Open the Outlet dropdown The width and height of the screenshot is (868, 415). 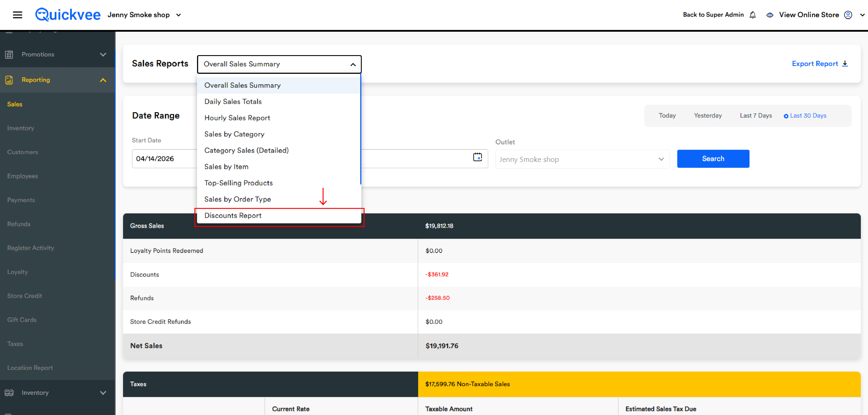[x=582, y=159]
